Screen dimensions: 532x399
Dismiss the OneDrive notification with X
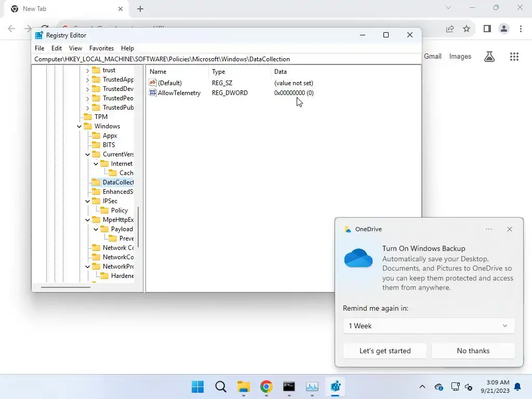pos(510,229)
